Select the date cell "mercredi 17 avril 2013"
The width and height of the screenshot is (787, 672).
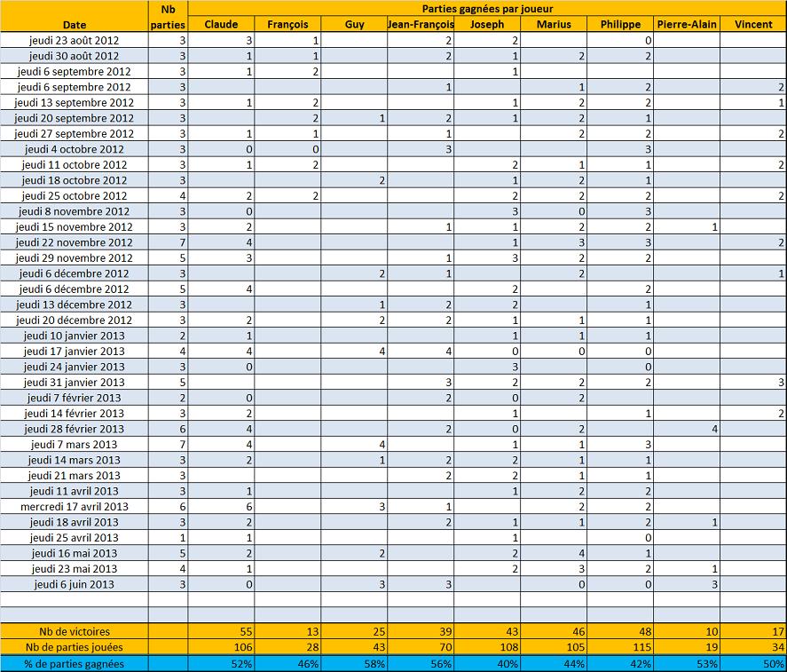click(x=75, y=507)
